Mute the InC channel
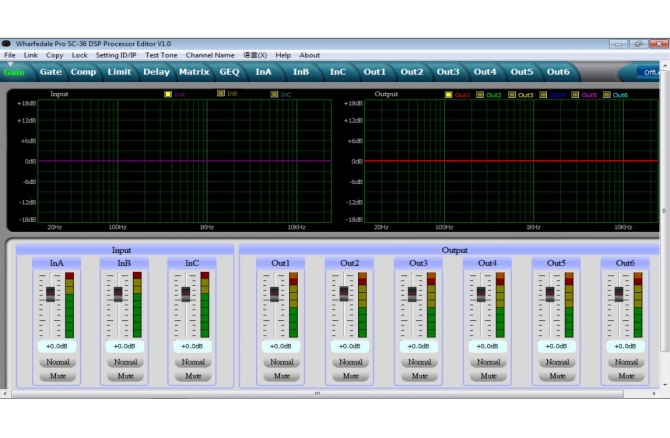The width and height of the screenshot is (670, 438). (193, 376)
